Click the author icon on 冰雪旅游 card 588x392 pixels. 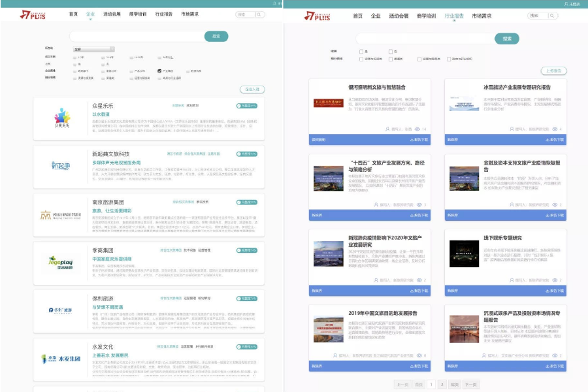point(512,129)
